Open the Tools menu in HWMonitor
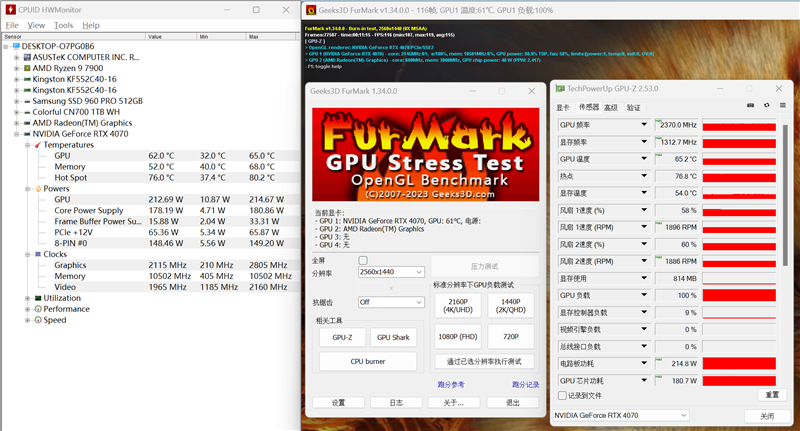This screenshot has height=431, width=800. coord(64,25)
